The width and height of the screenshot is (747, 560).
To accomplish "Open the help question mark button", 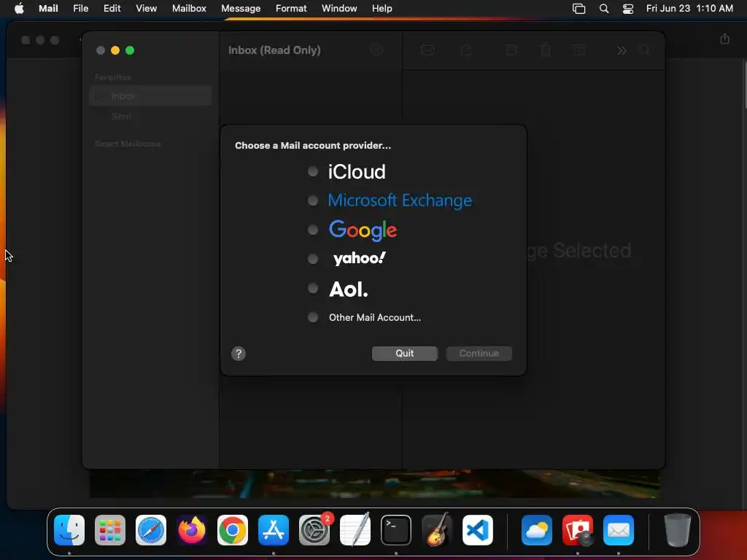I will point(239,354).
